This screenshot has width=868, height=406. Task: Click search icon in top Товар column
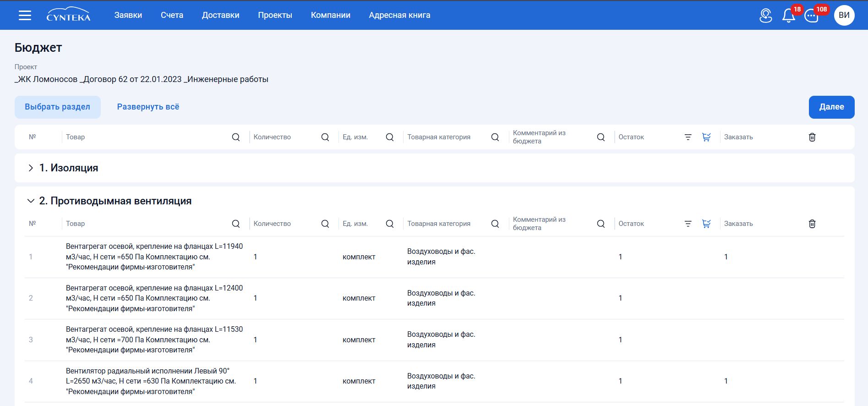(236, 137)
